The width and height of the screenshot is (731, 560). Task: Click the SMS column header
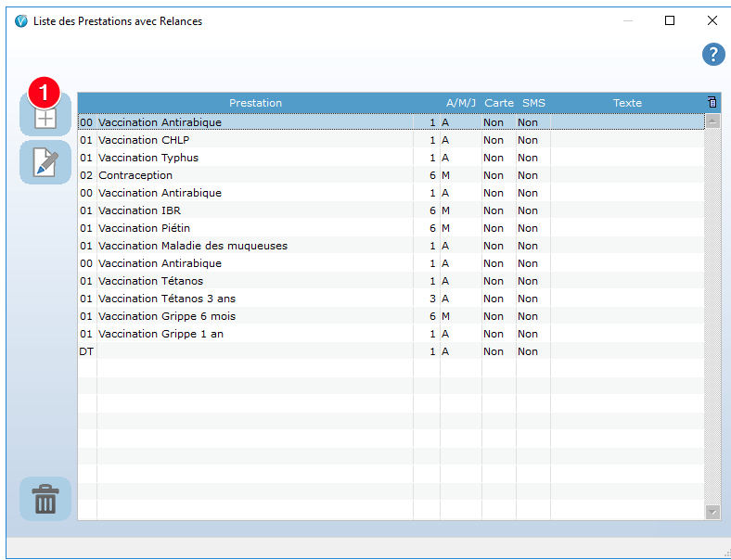533,103
